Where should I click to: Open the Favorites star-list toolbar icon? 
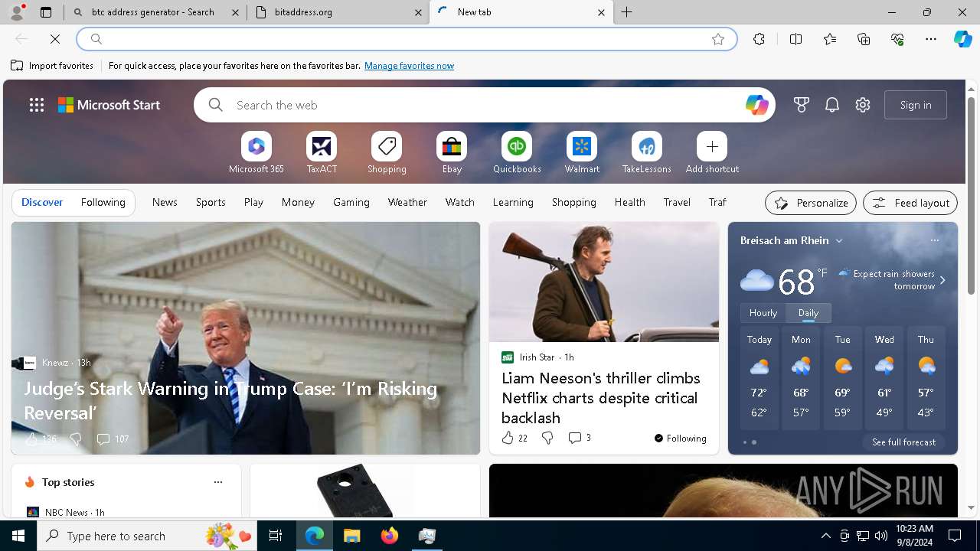point(830,39)
